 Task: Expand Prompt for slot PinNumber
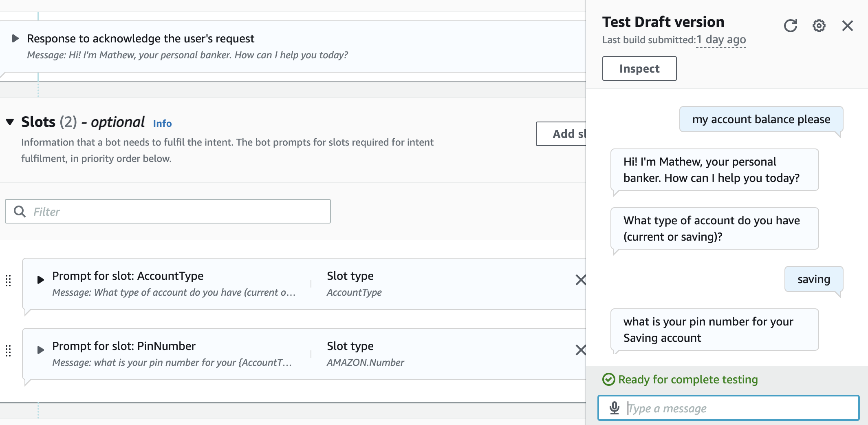[40, 350]
